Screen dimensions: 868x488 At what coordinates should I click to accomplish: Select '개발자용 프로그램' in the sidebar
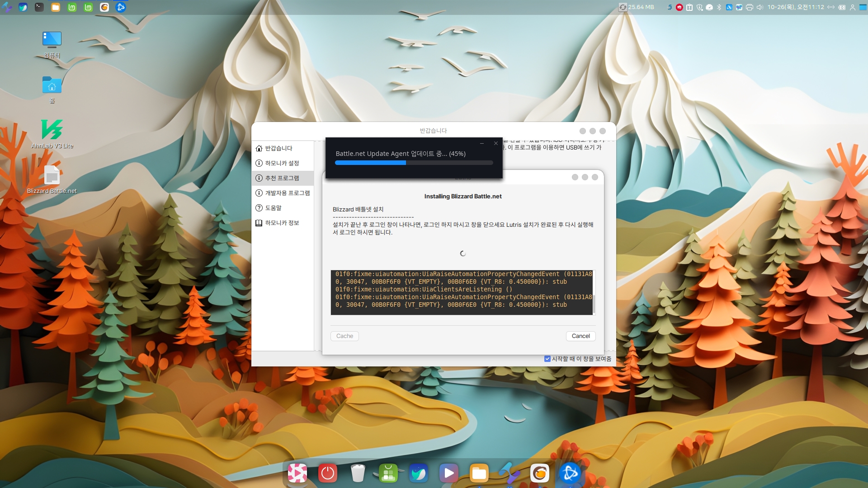[x=287, y=193]
